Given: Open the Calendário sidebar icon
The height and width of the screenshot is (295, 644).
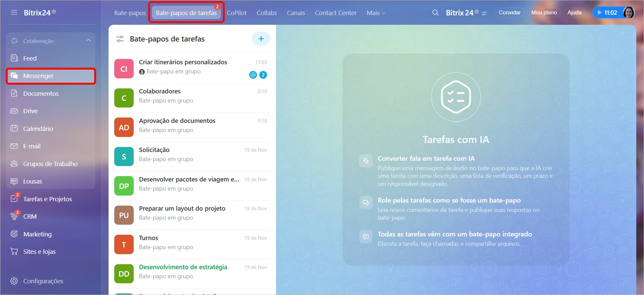Looking at the screenshot, I should pos(14,129).
